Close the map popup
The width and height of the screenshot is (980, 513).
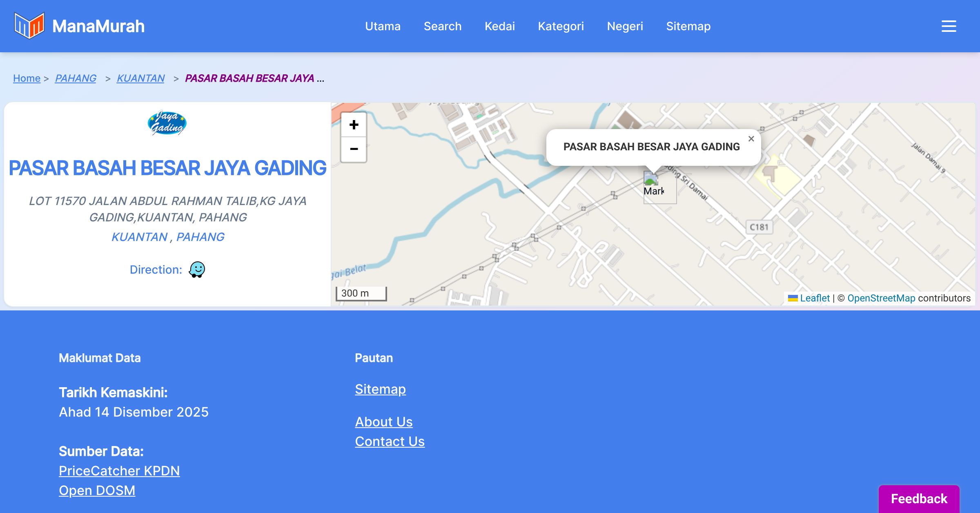[751, 139]
